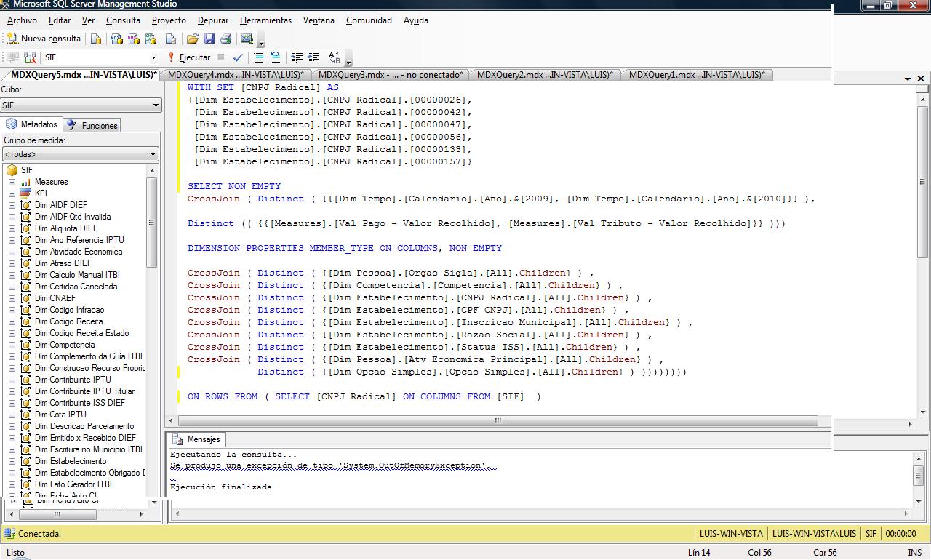Switch to the MDXQuery3.mdx tab
Viewport: 931px width, 560px height.
pyautogui.click(x=390, y=75)
